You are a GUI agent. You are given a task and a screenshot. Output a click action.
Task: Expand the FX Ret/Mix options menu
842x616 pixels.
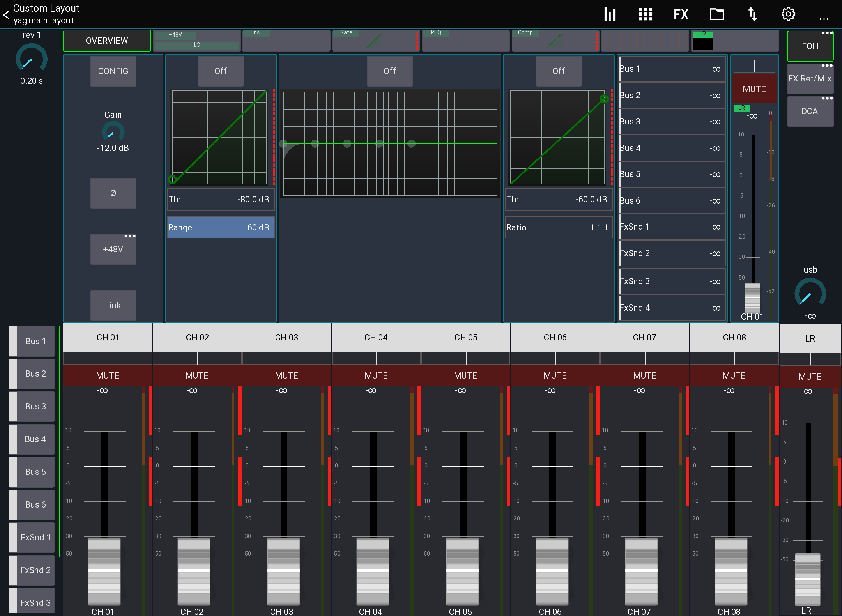pyautogui.click(x=827, y=65)
